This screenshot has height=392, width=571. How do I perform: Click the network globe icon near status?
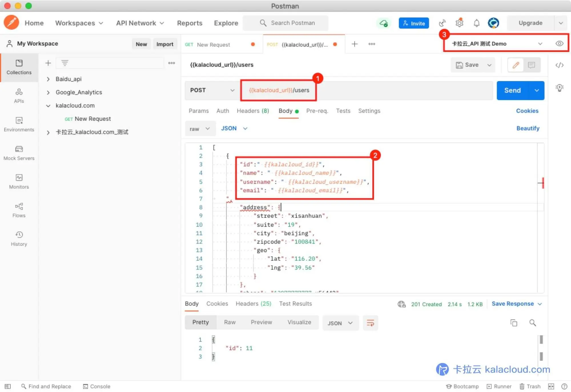tap(401, 304)
